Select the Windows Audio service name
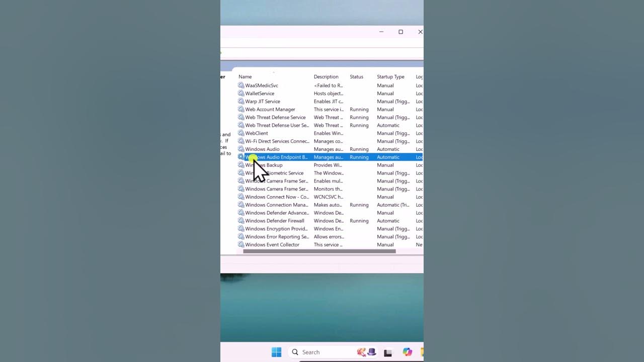 262,149
